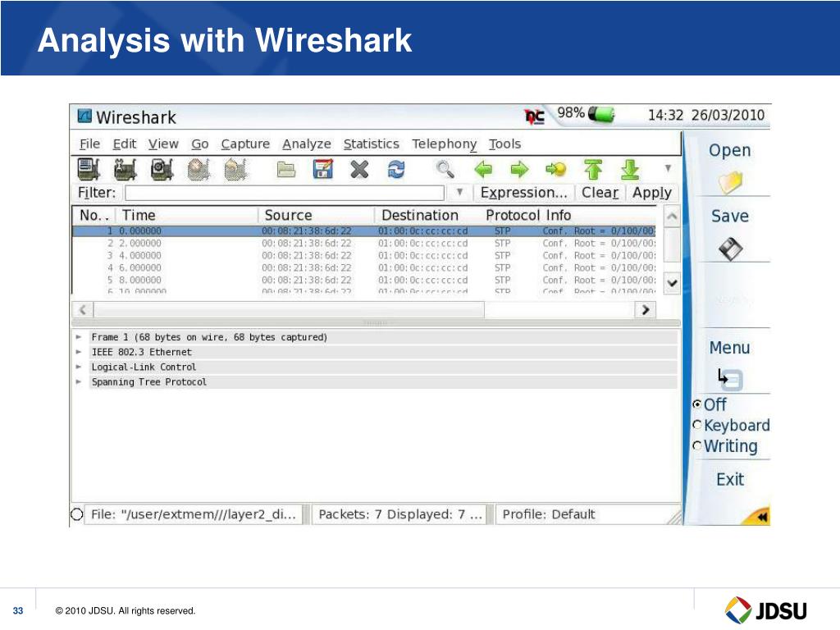Click the packet list scroll left arrow
The image size is (840, 630).
(83, 309)
